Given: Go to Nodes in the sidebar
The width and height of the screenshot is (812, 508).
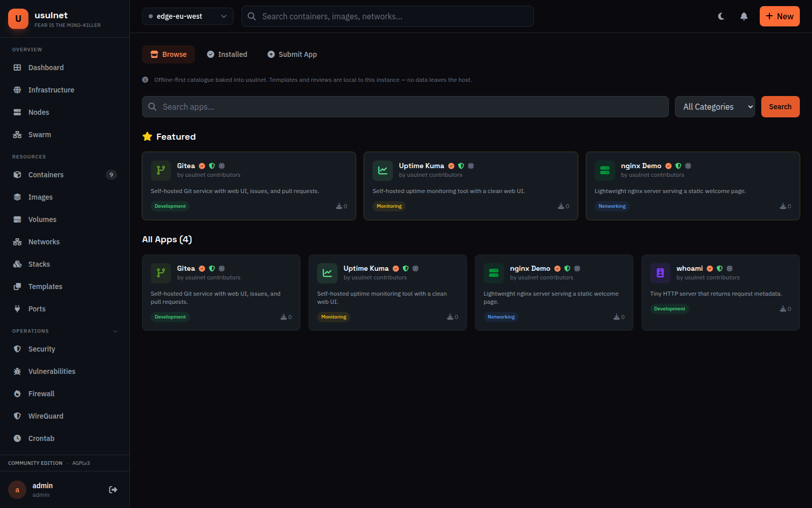Looking at the screenshot, I should pos(64,112).
